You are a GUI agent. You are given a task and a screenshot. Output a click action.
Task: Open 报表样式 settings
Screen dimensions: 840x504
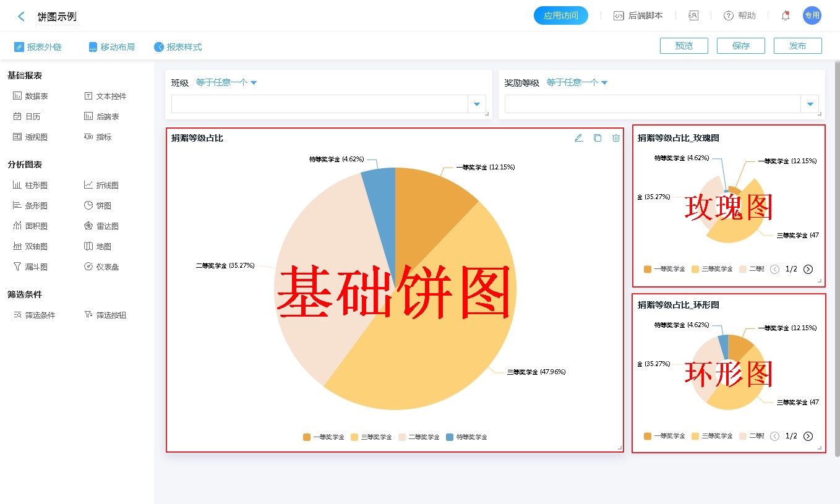point(178,47)
